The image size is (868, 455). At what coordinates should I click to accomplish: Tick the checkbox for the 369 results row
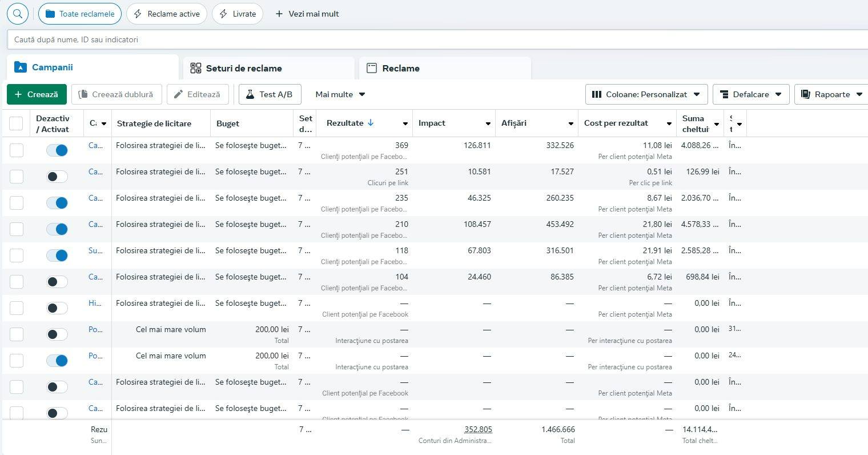pos(17,150)
